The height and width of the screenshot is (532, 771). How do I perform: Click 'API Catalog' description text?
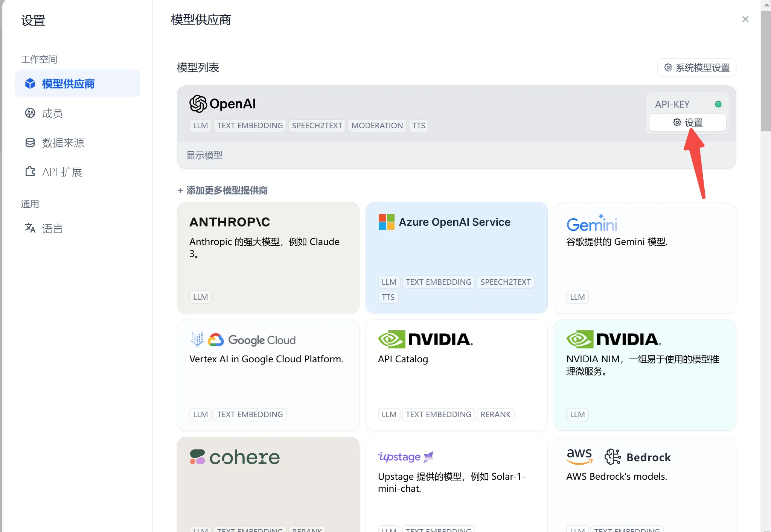click(403, 359)
